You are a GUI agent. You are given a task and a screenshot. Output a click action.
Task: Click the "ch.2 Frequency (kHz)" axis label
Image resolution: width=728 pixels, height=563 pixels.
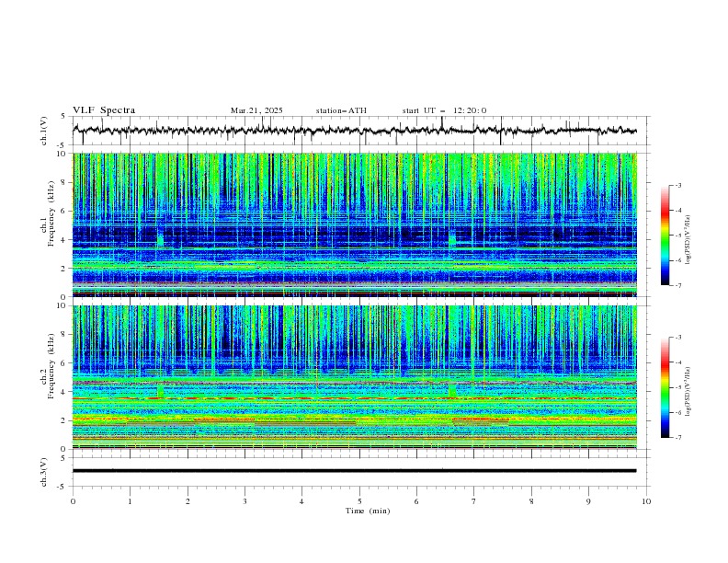click(48, 365)
